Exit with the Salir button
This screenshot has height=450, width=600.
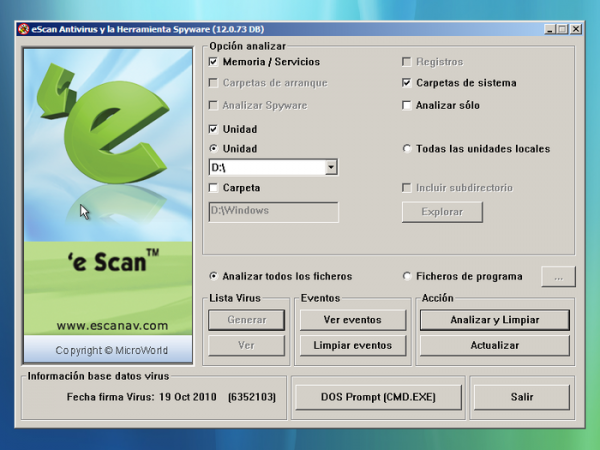(522, 397)
